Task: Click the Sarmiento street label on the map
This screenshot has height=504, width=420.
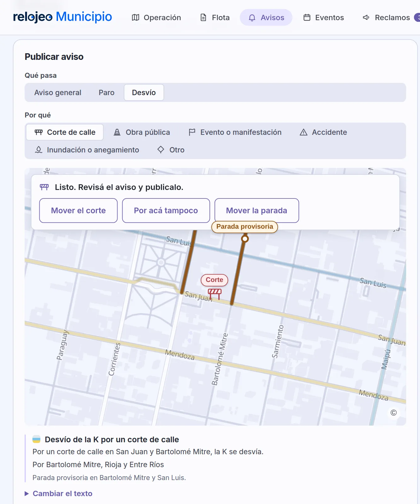Action: pos(278,342)
